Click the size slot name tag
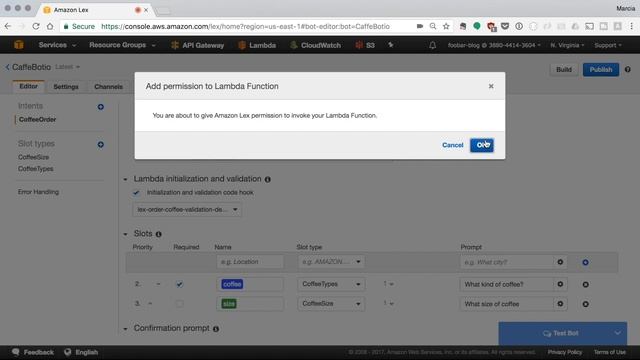The width and height of the screenshot is (640, 360). click(x=229, y=304)
